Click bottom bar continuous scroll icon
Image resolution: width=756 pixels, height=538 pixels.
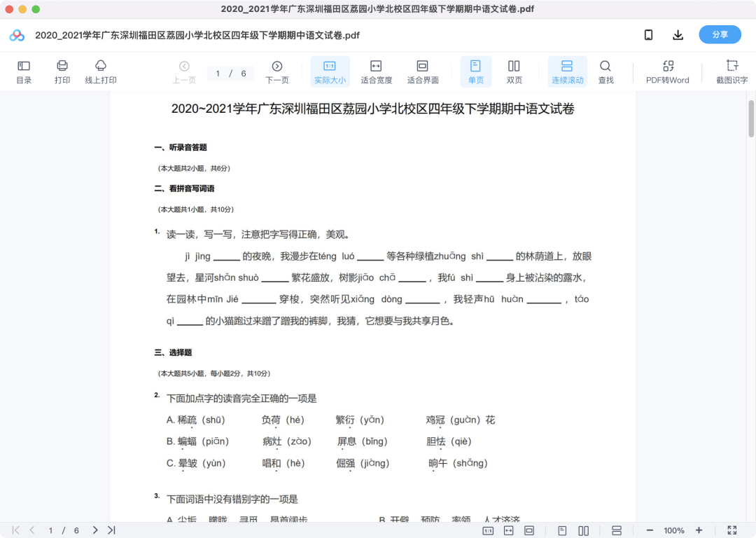click(617, 531)
